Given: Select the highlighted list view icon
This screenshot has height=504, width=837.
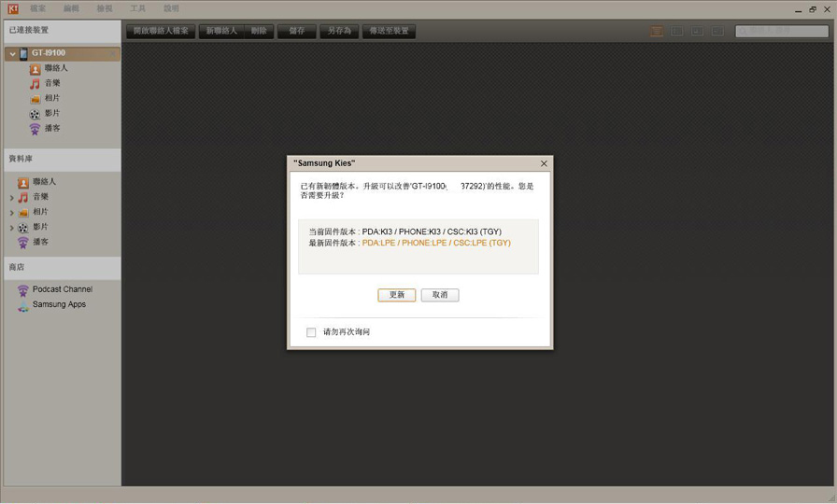Looking at the screenshot, I should click(657, 31).
